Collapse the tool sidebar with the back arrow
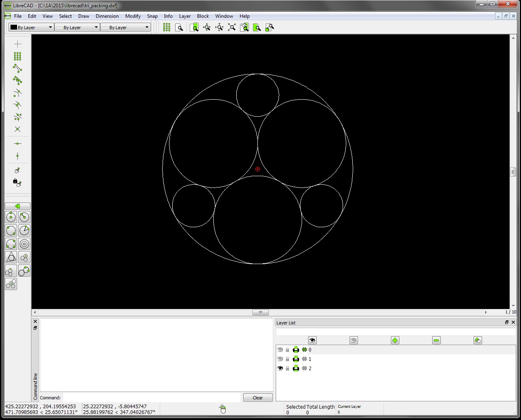 pyautogui.click(x=17, y=206)
